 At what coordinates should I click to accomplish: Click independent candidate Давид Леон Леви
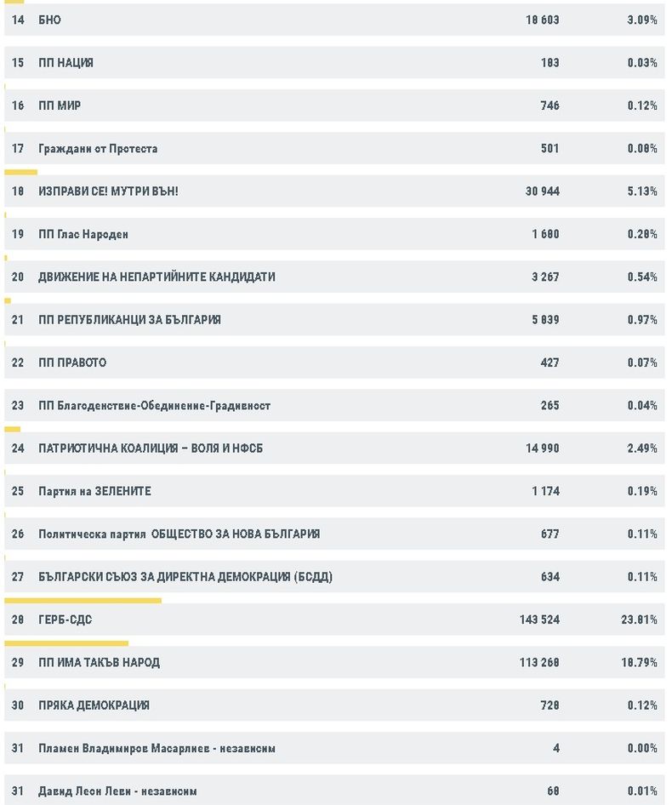pos(117,791)
